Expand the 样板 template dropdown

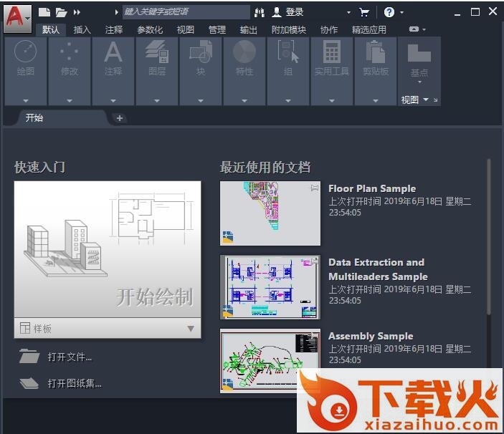(191, 329)
